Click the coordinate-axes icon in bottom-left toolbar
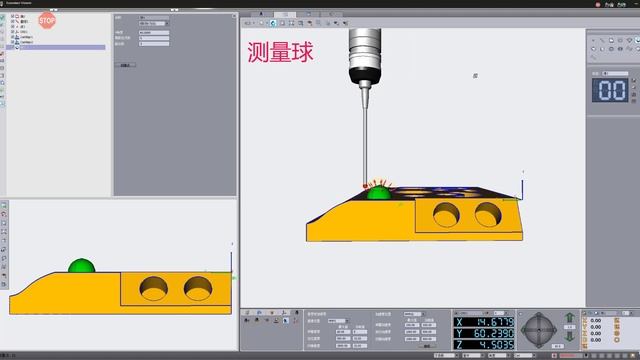 tap(284, 313)
